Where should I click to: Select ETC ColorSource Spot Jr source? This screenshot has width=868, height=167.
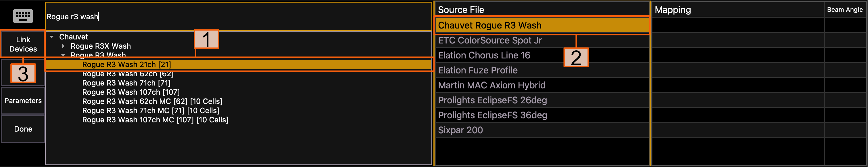click(x=489, y=41)
